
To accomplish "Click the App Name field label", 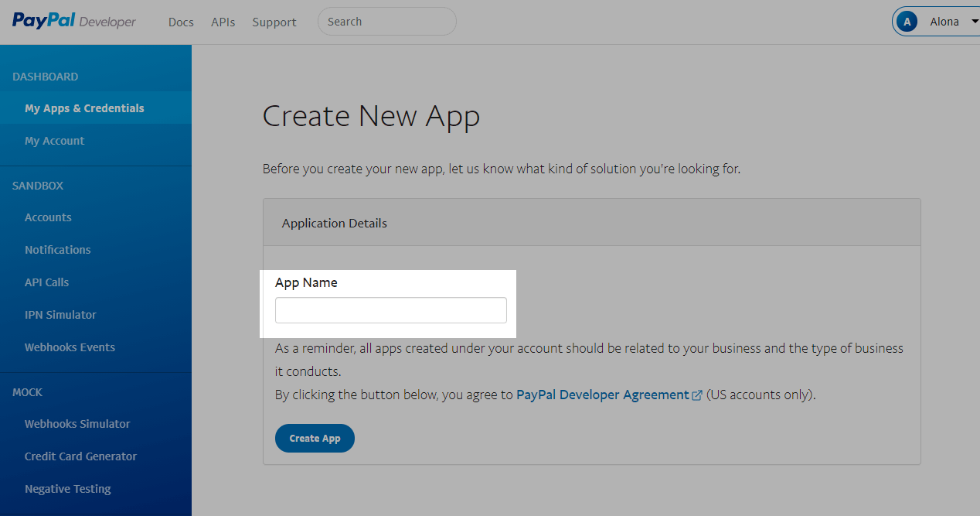I will [306, 282].
